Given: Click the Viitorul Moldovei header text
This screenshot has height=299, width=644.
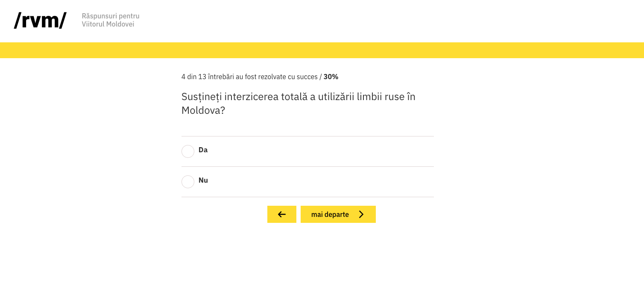Looking at the screenshot, I should click(x=108, y=24).
